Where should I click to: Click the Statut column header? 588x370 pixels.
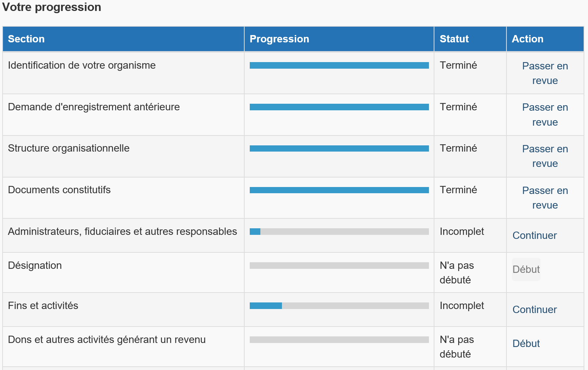click(x=454, y=39)
